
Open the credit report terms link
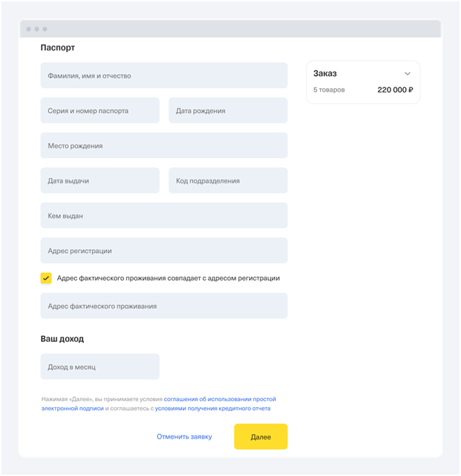pos(212,409)
